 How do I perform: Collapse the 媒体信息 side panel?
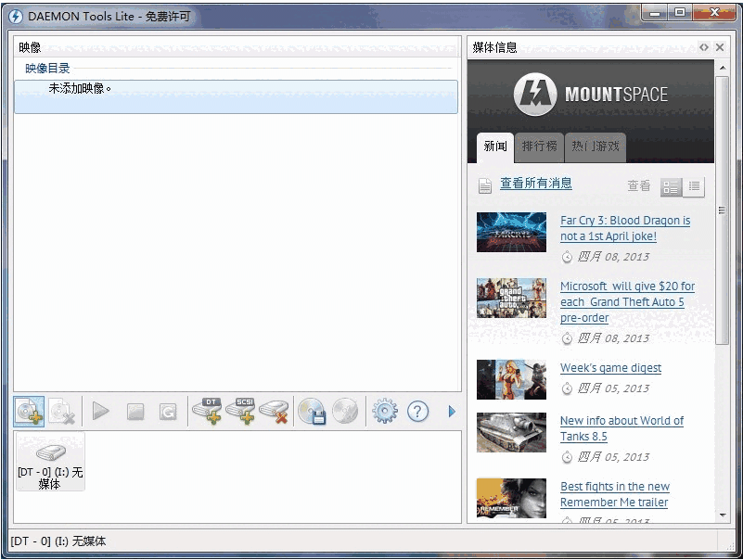point(719,46)
